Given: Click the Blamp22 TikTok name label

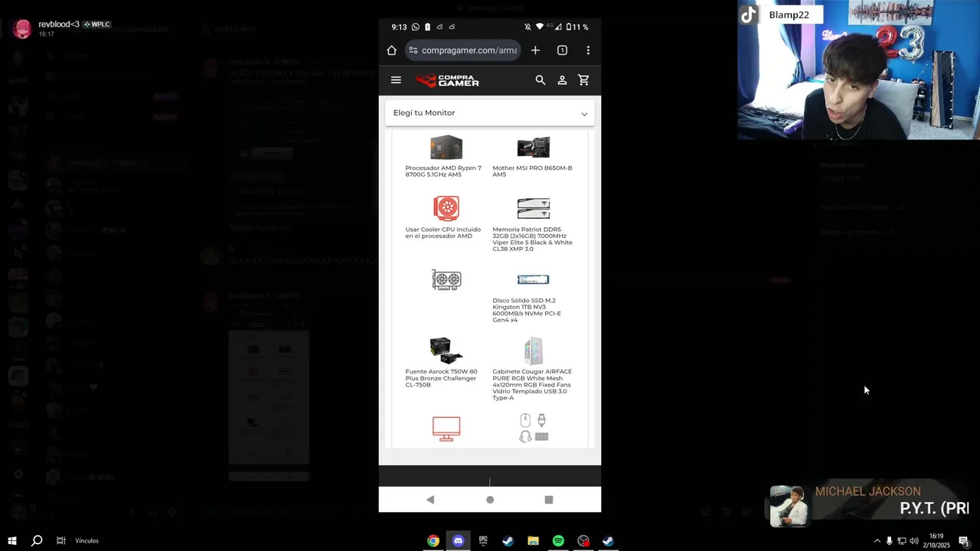Looking at the screenshot, I should pyautogui.click(x=789, y=15).
